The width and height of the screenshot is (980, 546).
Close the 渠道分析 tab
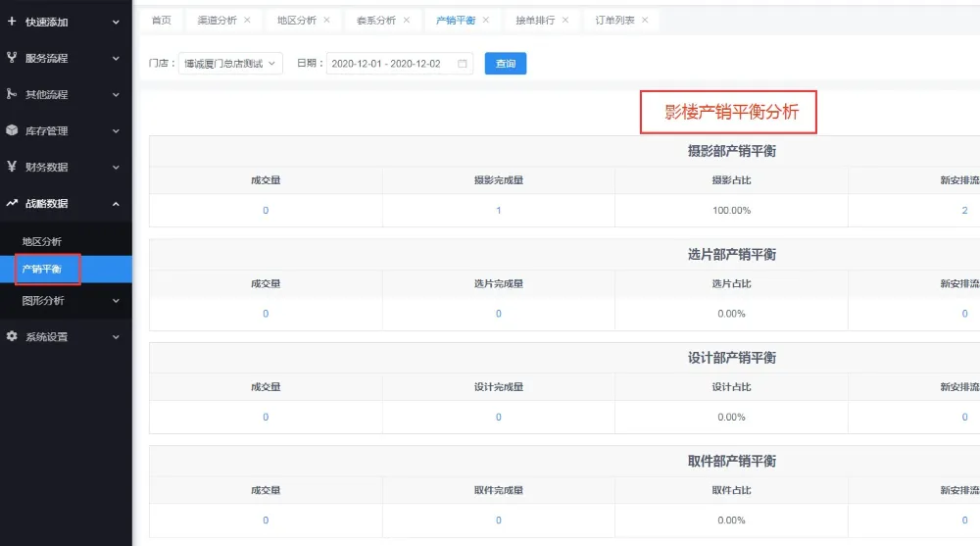[247, 20]
